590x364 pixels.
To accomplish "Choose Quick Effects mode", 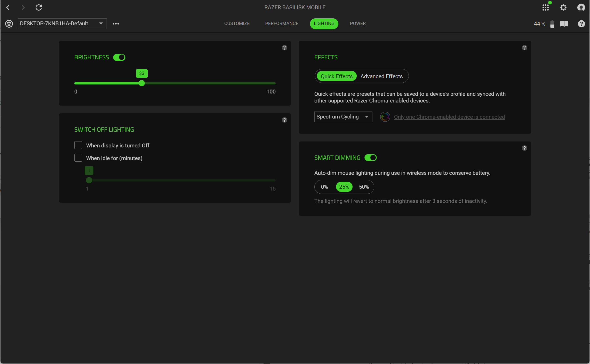I will 337,76.
